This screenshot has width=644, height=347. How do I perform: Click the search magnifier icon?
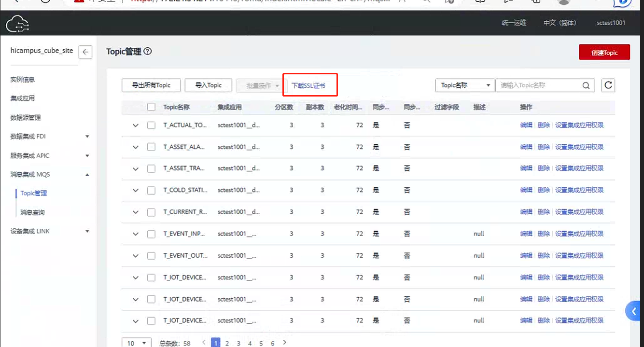586,85
